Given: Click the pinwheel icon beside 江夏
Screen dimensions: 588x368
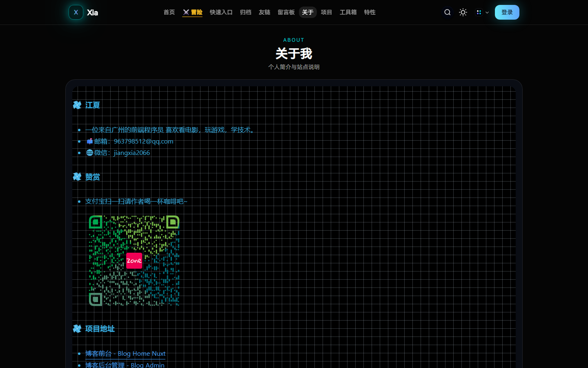Looking at the screenshot, I should [x=77, y=105].
